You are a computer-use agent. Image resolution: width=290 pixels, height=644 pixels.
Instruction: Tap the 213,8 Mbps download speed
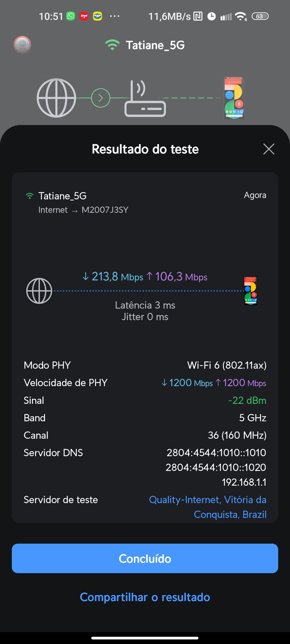[x=113, y=277]
